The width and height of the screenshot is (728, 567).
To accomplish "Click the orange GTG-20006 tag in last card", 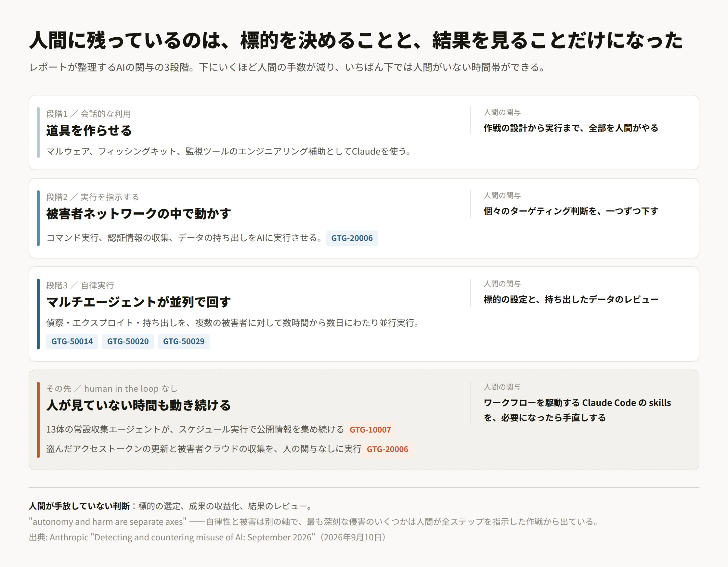I will pyautogui.click(x=387, y=449).
